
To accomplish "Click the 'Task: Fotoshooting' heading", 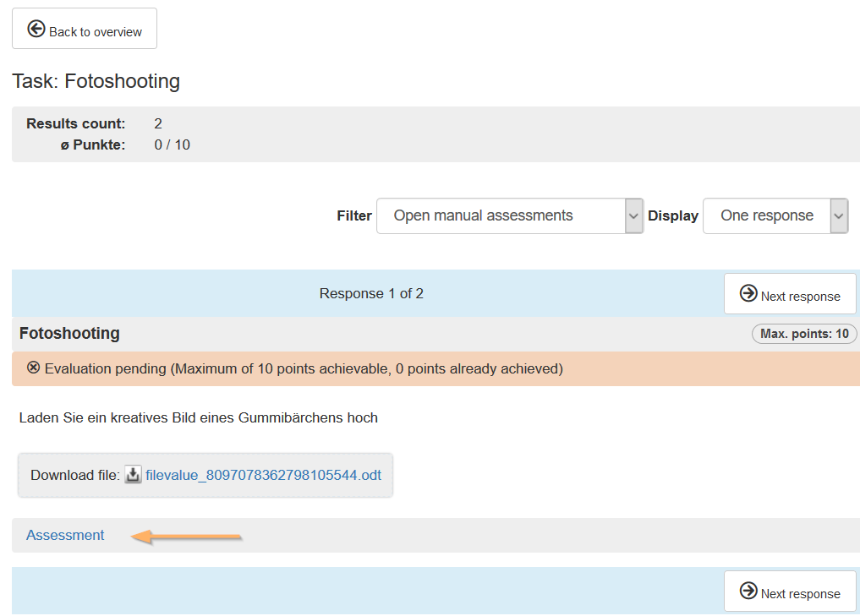I will [96, 81].
